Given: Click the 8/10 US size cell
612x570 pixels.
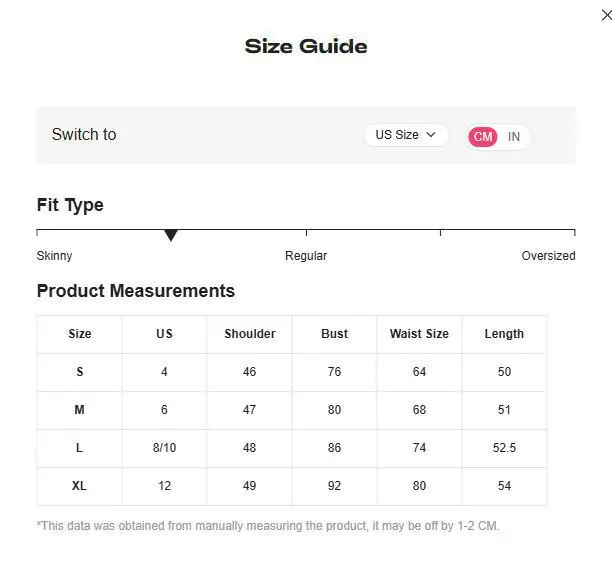Looking at the screenshot, I should tap(164, 448).
